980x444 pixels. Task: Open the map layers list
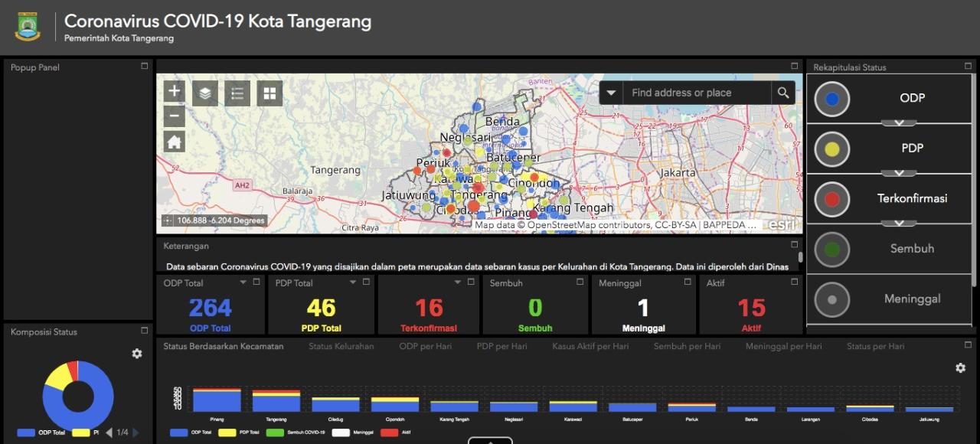[205, 93]
